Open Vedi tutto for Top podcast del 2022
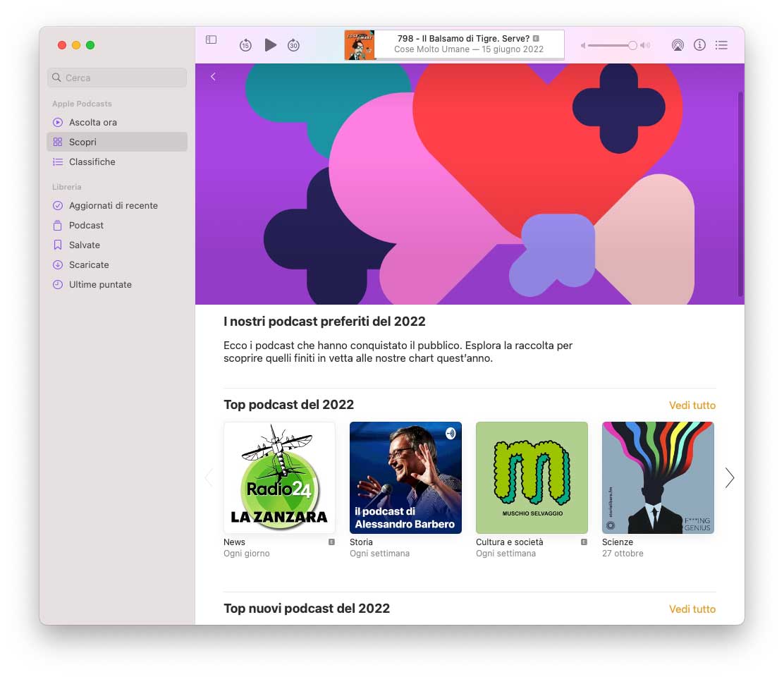 pyautogui.click(x=692, y=405)
